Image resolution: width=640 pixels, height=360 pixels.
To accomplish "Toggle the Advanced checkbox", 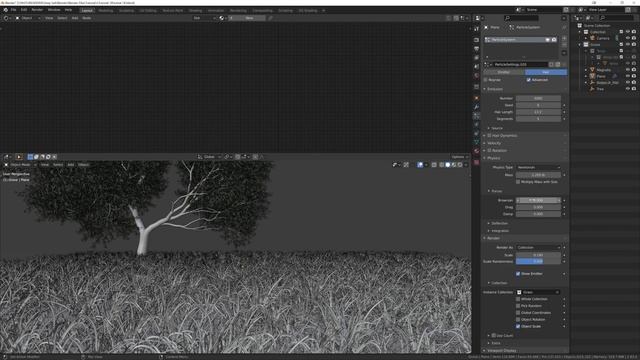I will tap(529, 80).
